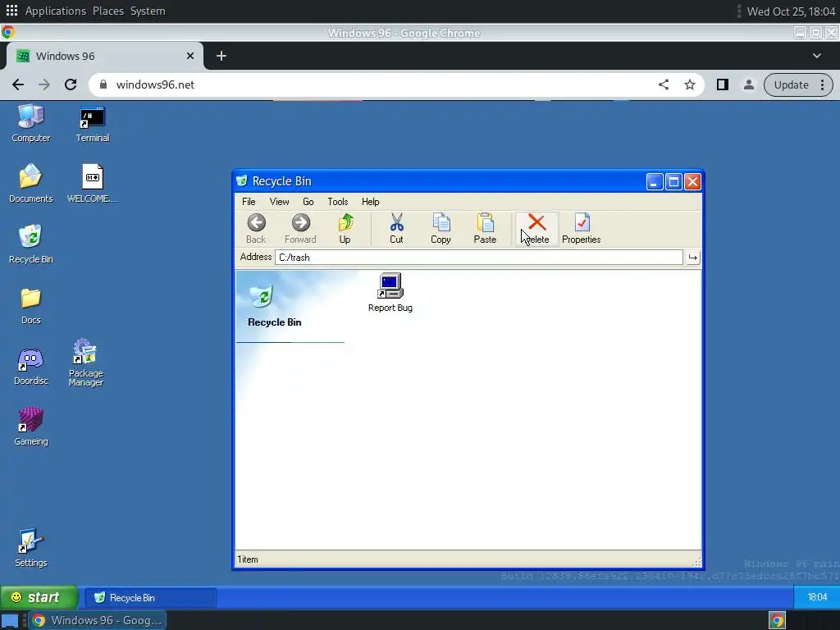Viewport: 840px width, 630px height.
Task: Click the Chrome item in bottom panel
Action: pyautogui.click(x=98, y=620)
